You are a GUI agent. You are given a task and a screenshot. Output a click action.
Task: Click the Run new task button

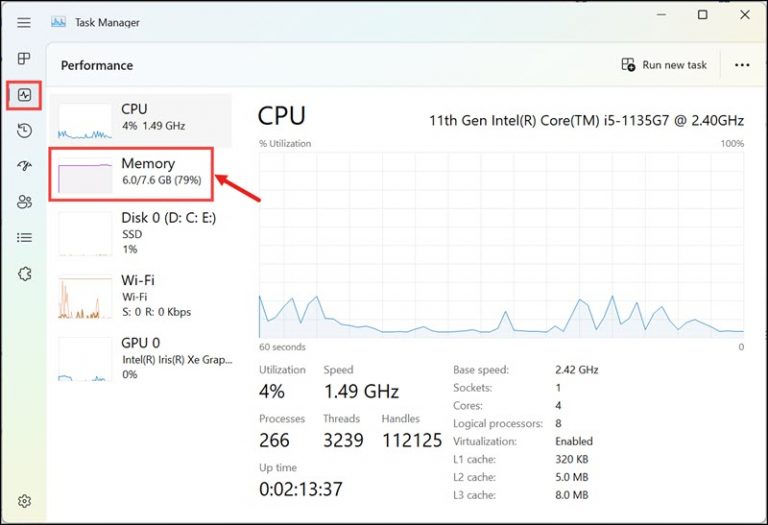(x=664, y=65)
